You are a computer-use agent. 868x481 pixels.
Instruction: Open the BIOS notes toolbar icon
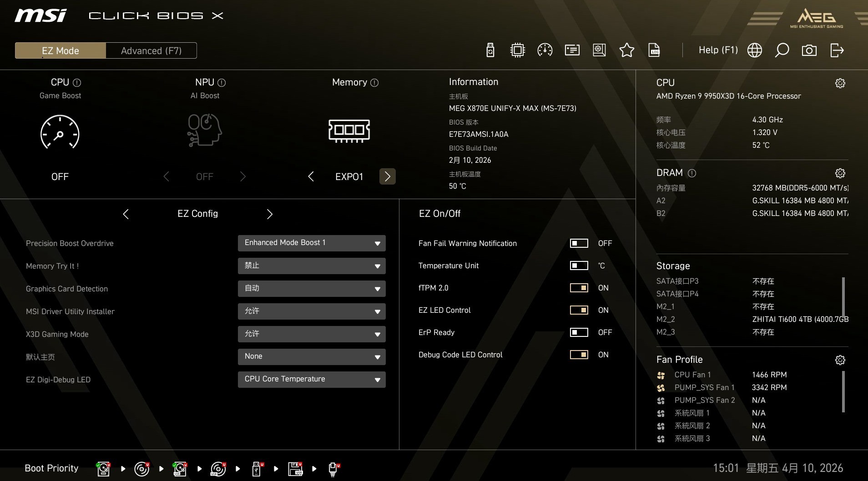click(x=571, y=50)
